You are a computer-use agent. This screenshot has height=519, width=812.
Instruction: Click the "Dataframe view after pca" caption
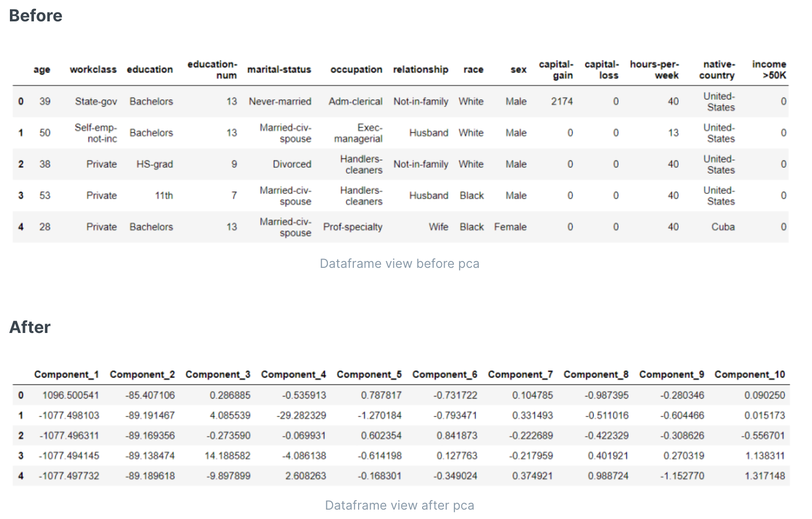tap(399, 505)
